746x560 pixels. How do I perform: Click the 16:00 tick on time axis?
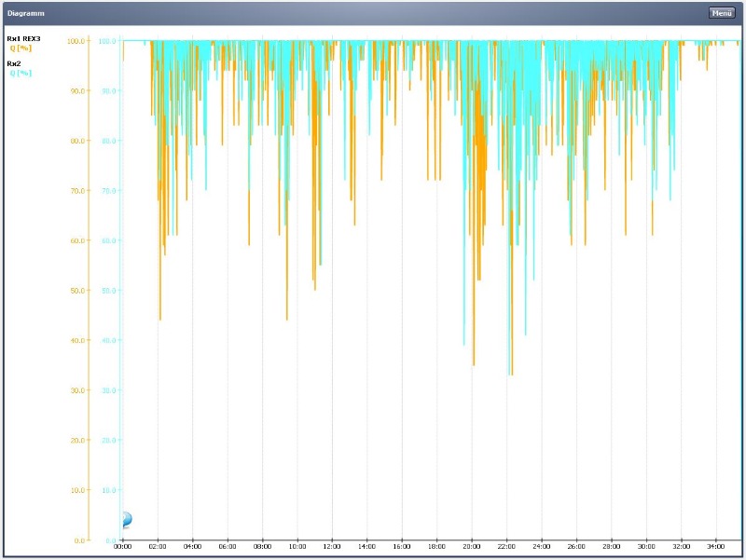click(x=402, y=547)
